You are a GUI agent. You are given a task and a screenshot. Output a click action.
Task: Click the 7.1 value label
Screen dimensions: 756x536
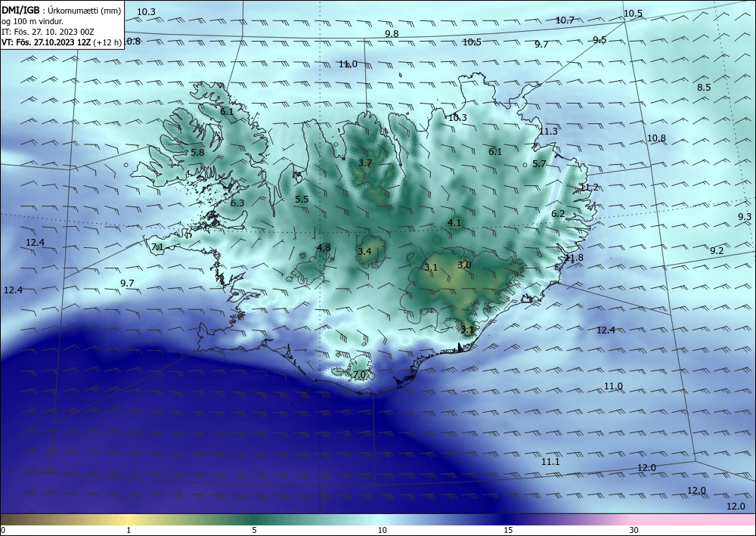tap(158, 248)
